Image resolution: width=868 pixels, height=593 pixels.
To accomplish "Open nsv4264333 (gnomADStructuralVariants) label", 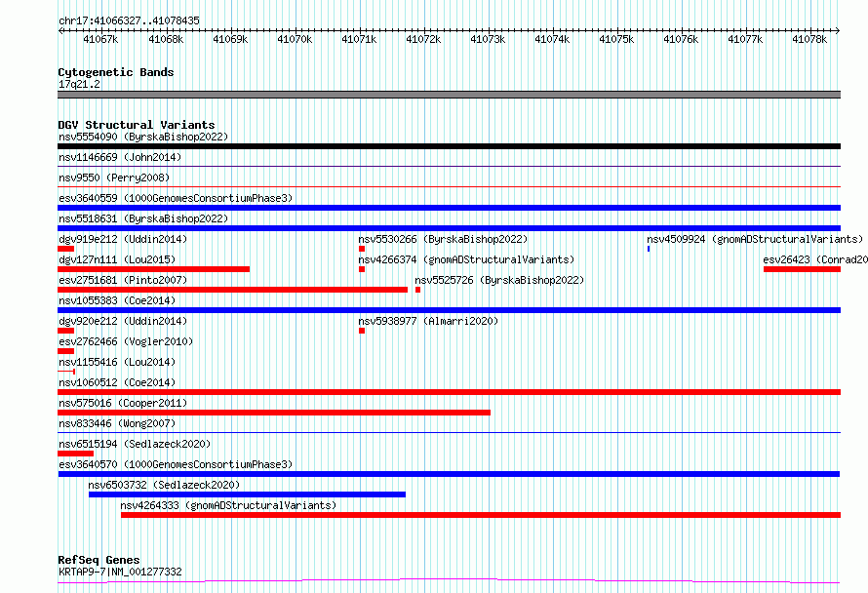I will coord(228,505).
